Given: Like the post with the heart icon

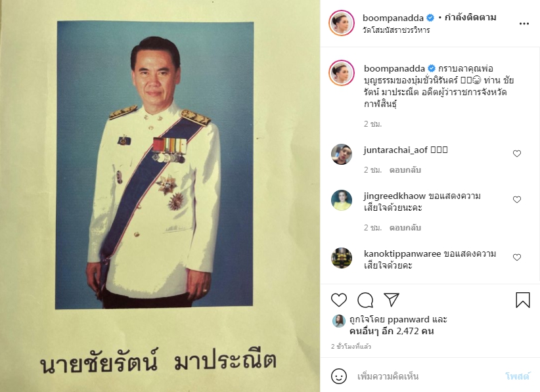Looking at the screenshot, I should (339, 300).
